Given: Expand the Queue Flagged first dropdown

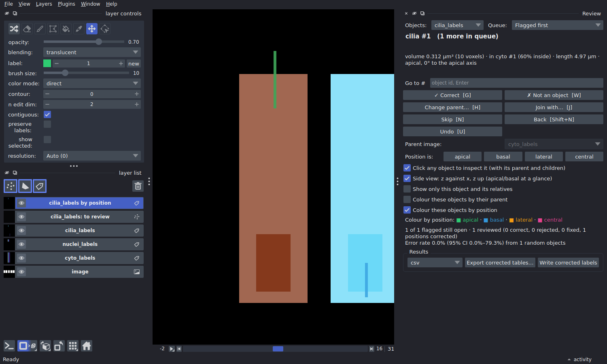Looking at the screenshot, I should click(557, 25).
